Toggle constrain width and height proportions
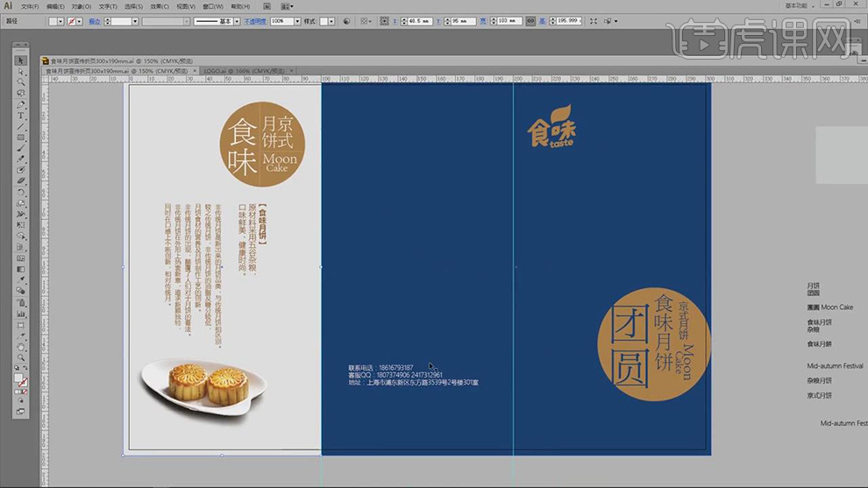The width and height of the screenshot is (868, 488). 530,21
